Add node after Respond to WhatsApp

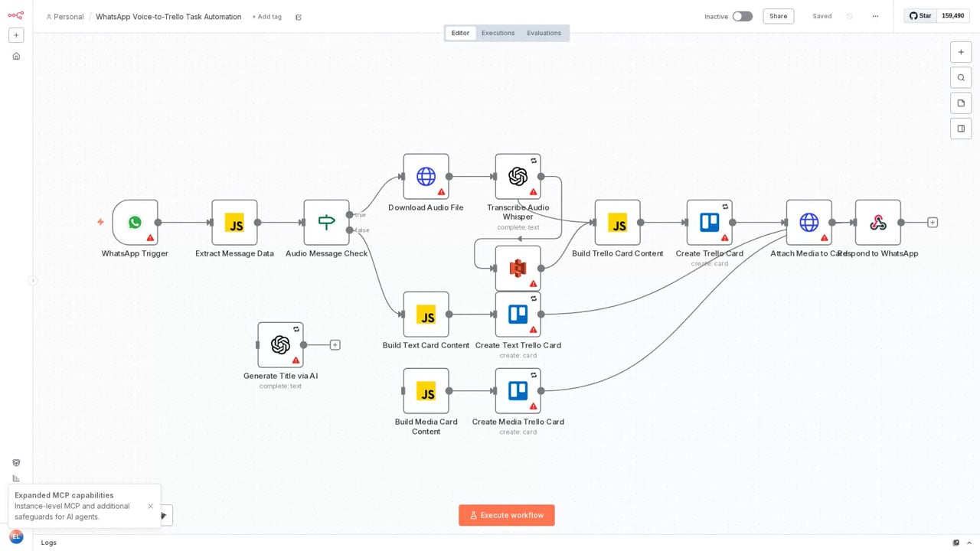[x=932, y=223]
